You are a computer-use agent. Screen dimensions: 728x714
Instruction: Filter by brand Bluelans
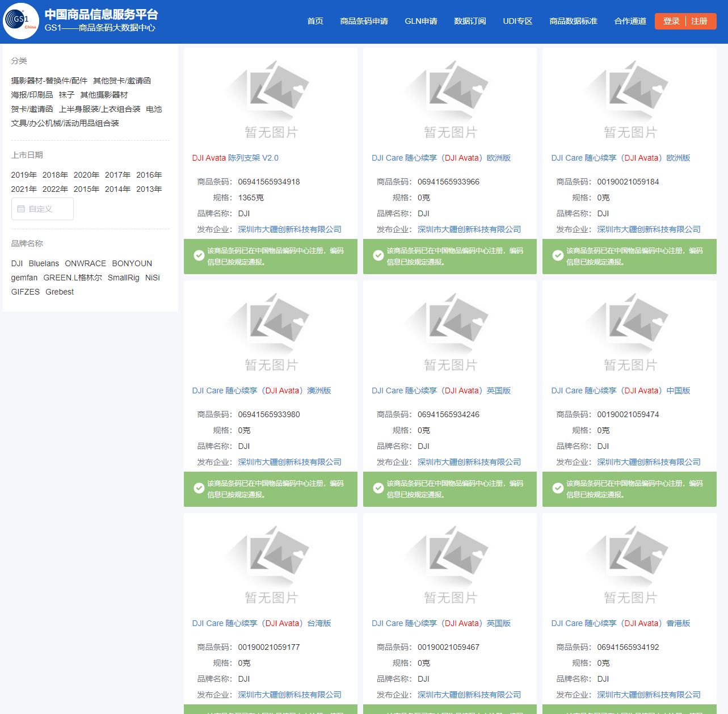coord(44,263)
